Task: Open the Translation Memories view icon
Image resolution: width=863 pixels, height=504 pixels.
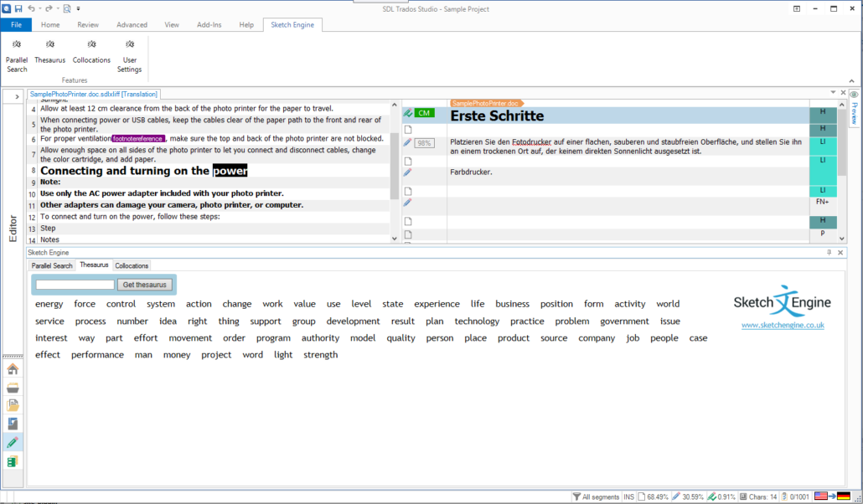Action: click(13, 461)
